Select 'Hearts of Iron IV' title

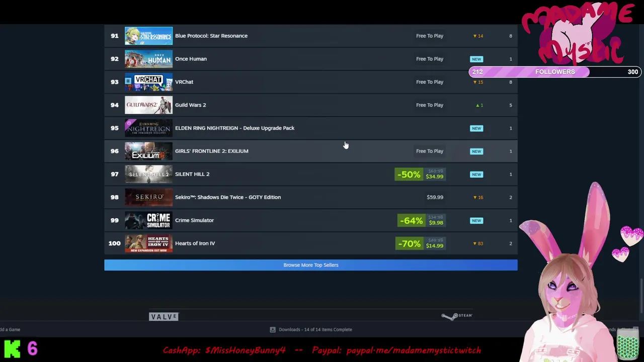[x=195, y=243]
